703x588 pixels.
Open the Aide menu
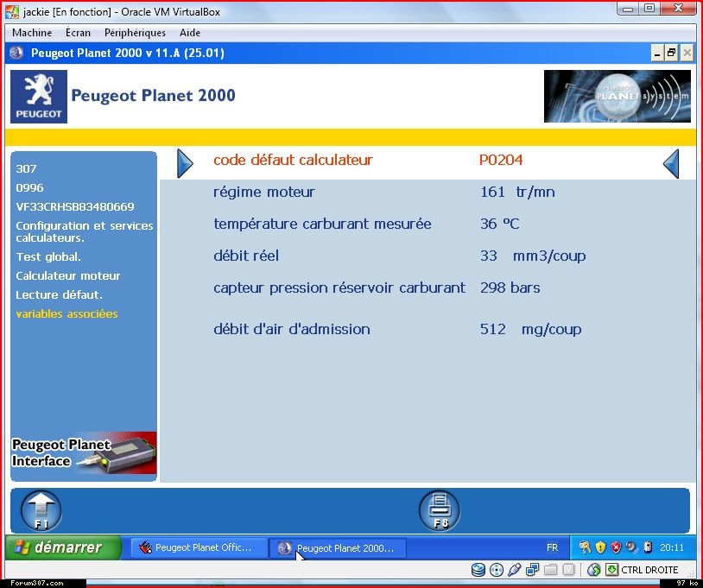point(190,33)
